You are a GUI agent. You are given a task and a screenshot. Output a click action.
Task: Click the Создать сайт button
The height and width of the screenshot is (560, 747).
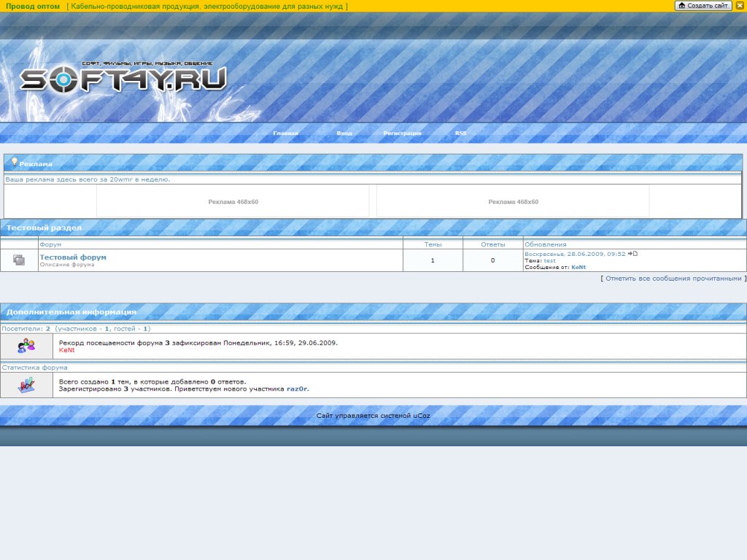pyautogui.click(x=703, y=6)
